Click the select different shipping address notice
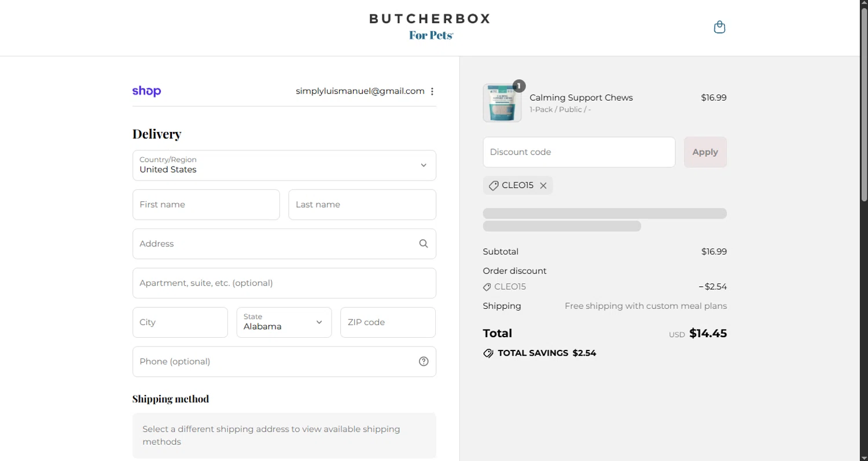The image size is (868, 461). click(284, 436)
